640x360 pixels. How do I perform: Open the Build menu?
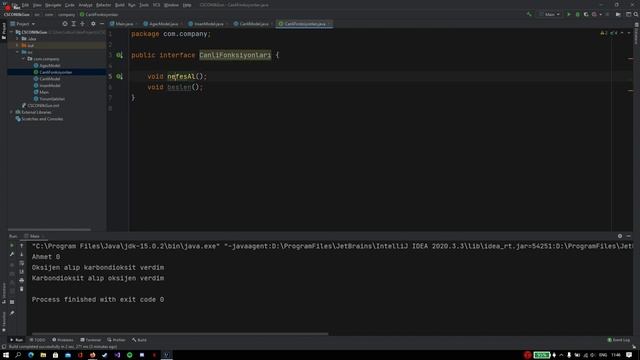[x=120, y=5]
